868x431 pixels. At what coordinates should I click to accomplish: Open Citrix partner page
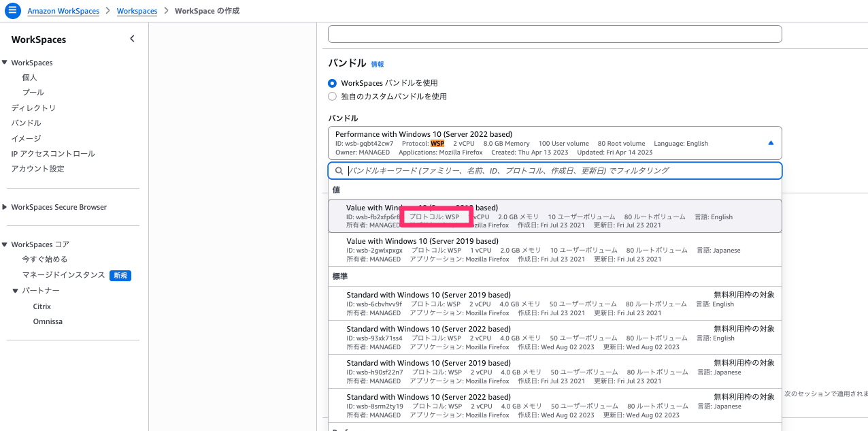pos(42,306)
